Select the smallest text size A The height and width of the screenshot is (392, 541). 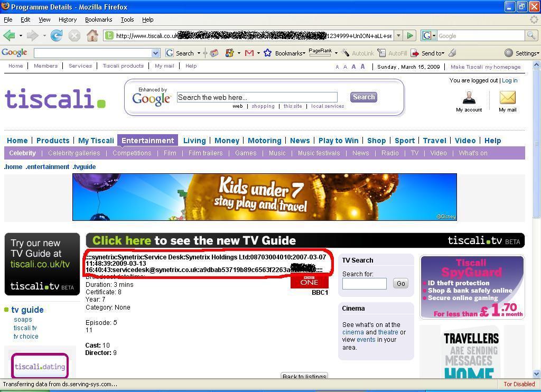coord(337,67)
